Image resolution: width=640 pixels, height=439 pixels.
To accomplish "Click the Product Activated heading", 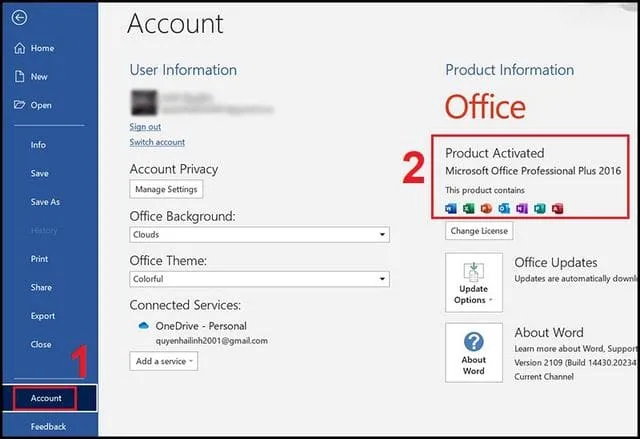I will [x=495, y=153].
